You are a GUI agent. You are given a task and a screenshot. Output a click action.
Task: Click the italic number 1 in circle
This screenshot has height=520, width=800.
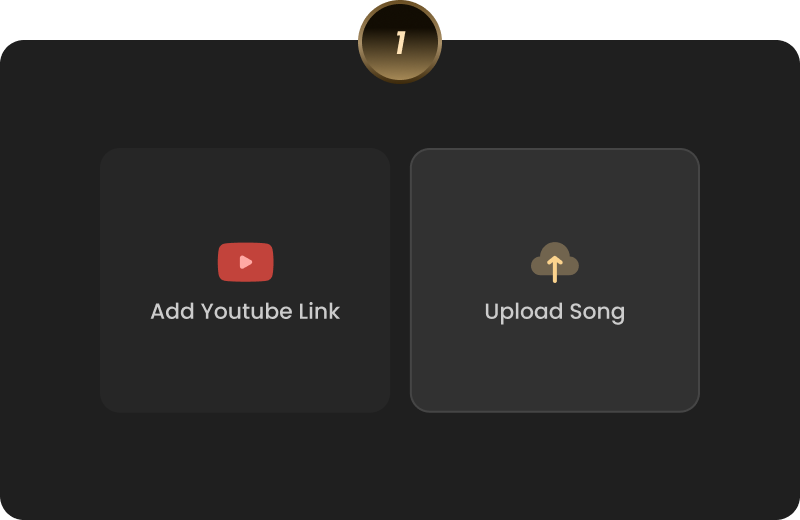pyautogui.click(x=401, y=42)
